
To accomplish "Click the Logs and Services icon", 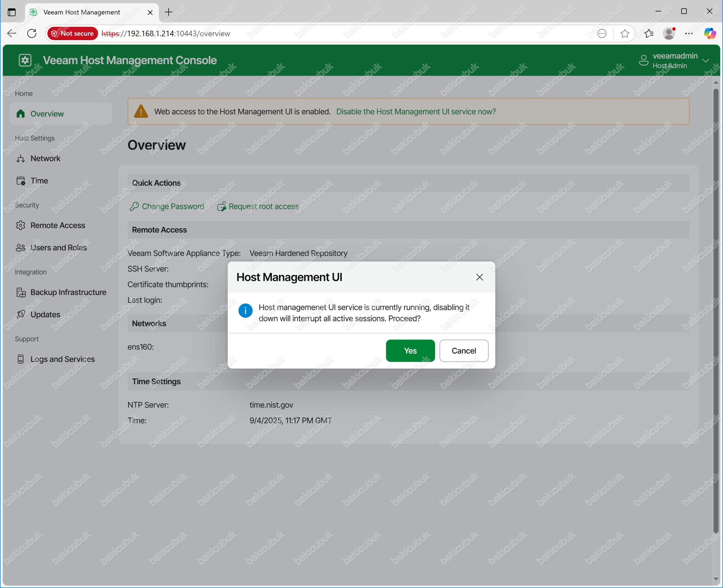I will pyautogui.click(x=21, y=359).
